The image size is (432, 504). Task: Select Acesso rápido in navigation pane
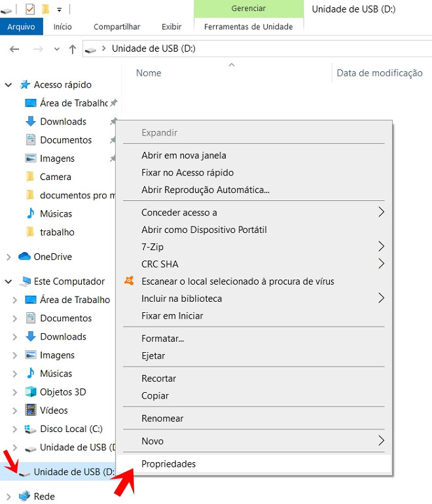click(x=62, y=84)
